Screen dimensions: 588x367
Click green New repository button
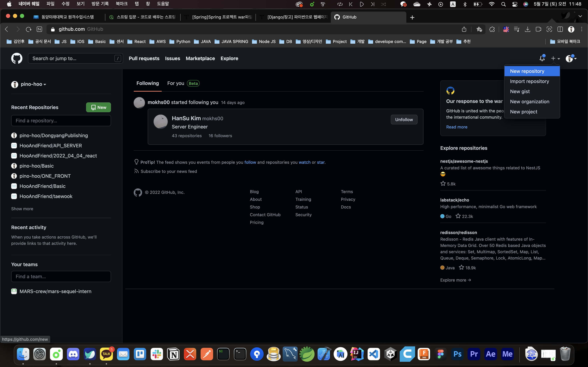[x=98, y=107]
